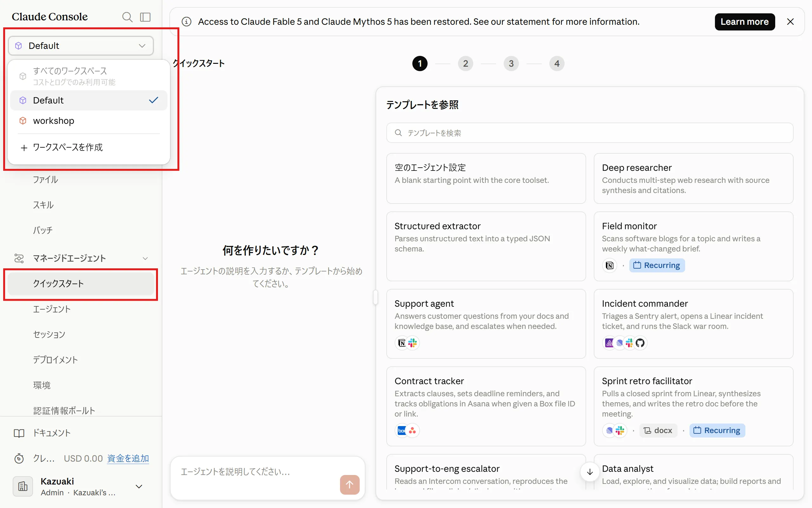Viewport: 812px width, 508px height.
Task: Choose the Structured extractor template card
Action: [486, 246]
